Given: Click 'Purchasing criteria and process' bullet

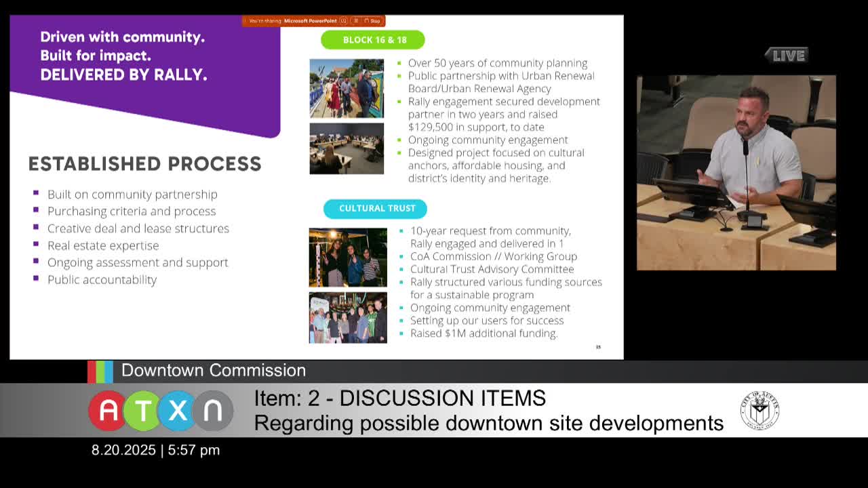Looking at the screenshot, I should (132, 211).
